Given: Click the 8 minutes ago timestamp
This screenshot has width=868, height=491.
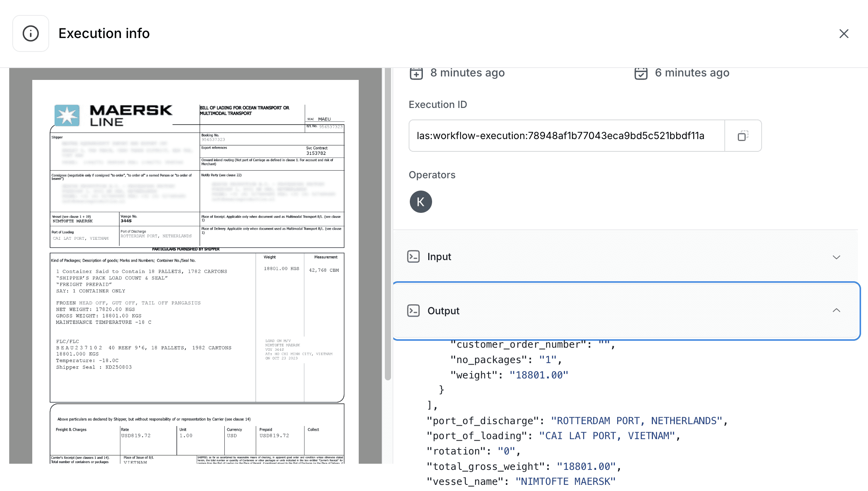Looking at the screenshot, I should [x=468, y=73].
